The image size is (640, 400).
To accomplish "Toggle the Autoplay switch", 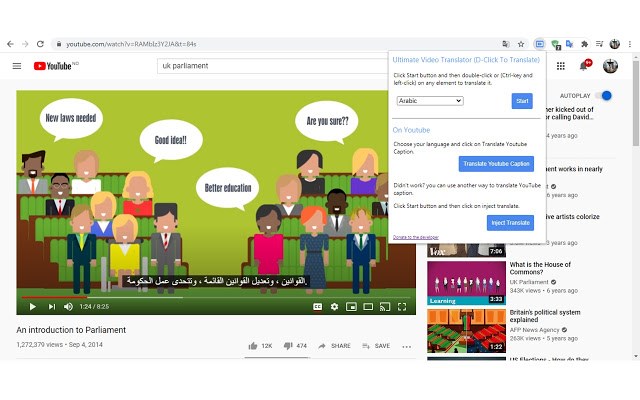I will 604,96.
